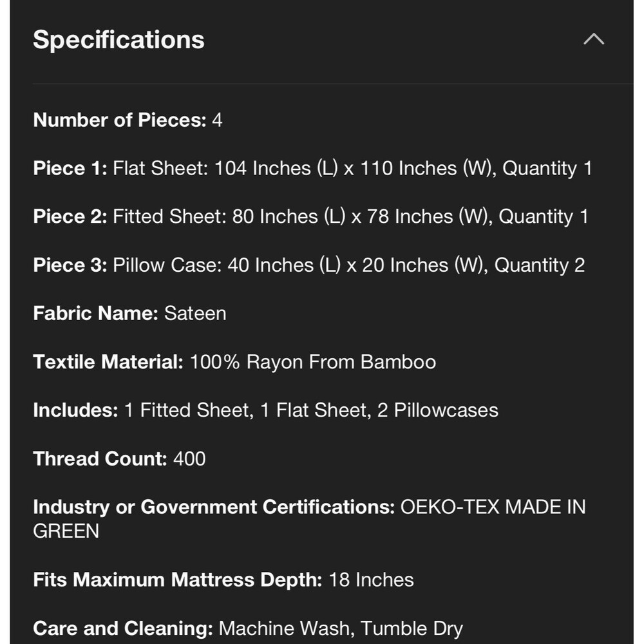This screenshot has width=644, height=644.
Task: Collapse the Specifications section chevron
Action: click(x=594, y=39)
